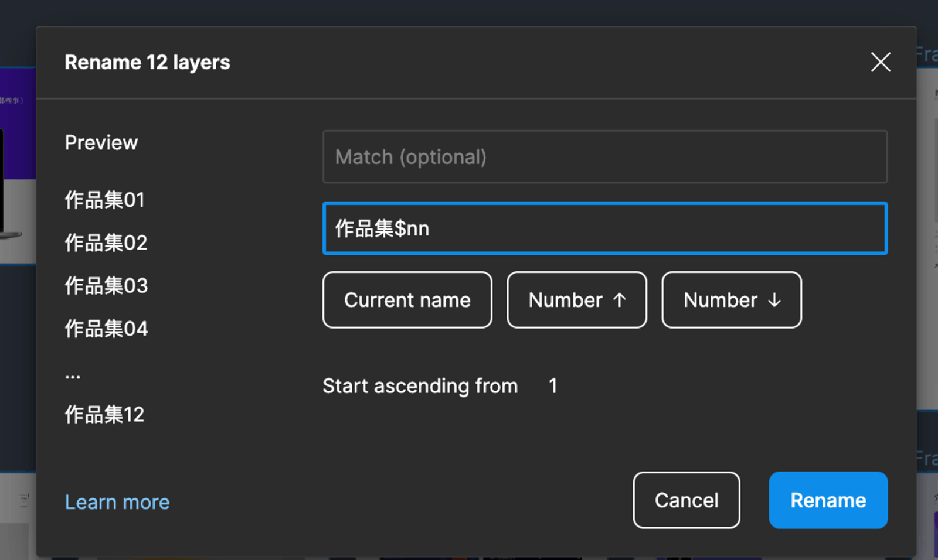Click the preview entry 作品集04

pyautogui.click(x=106, y=329)
